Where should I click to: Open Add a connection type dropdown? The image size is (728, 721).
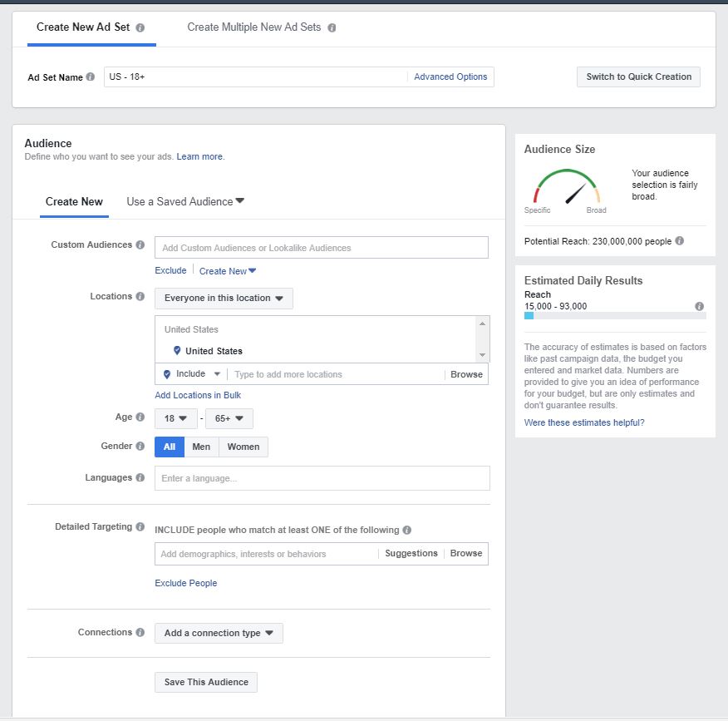219,633
